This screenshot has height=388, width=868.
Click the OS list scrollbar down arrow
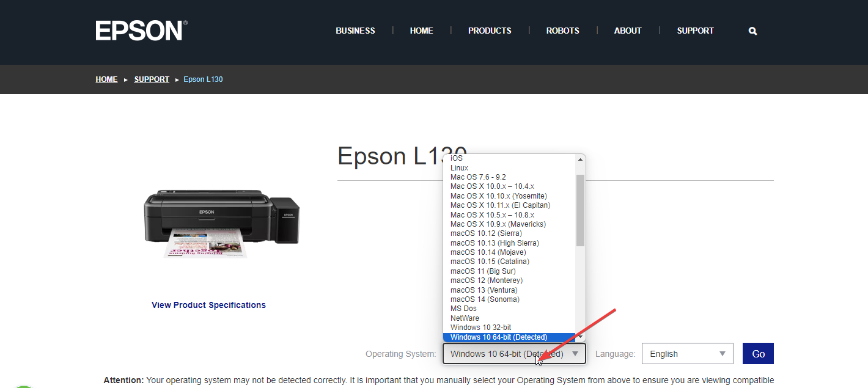point(581,337)
